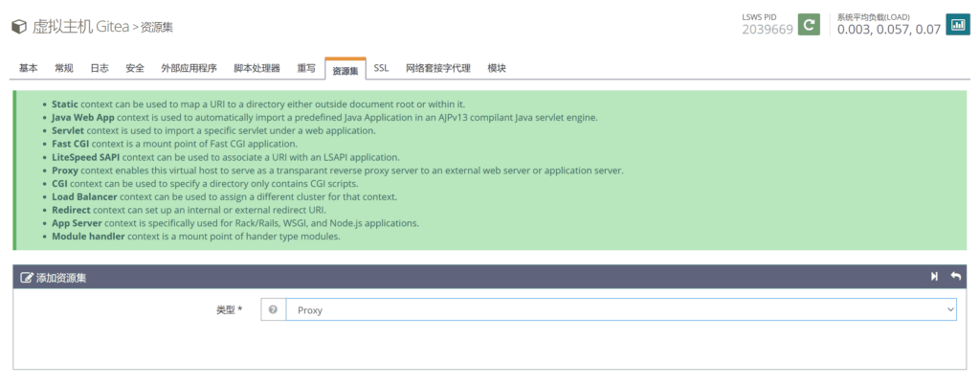Viewport: 980px width, 387px height.
Task: Click the Next icon in the panel header
Action: click(934, 277)
